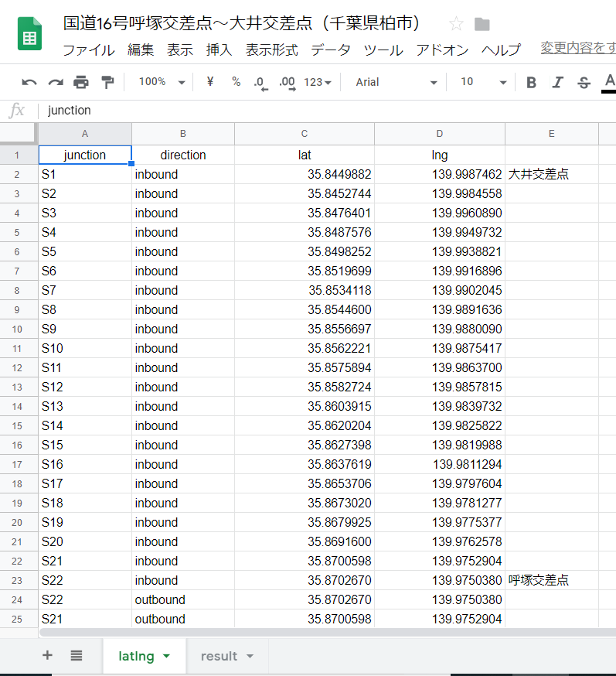Toggle strikethrough formatting

pos(584,82)
